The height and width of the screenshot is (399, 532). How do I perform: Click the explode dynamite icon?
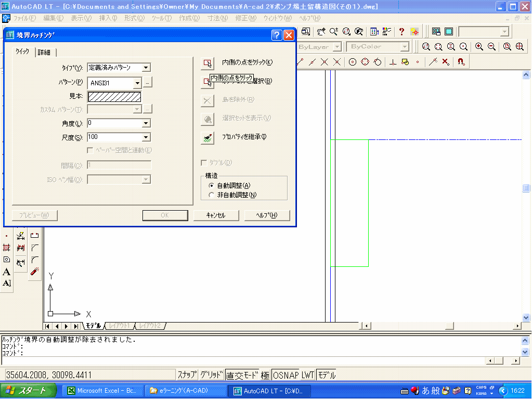coord(35,272)
